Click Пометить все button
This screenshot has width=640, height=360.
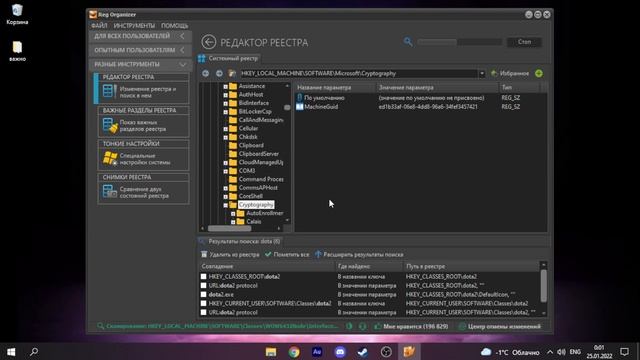tap(287, 254)
